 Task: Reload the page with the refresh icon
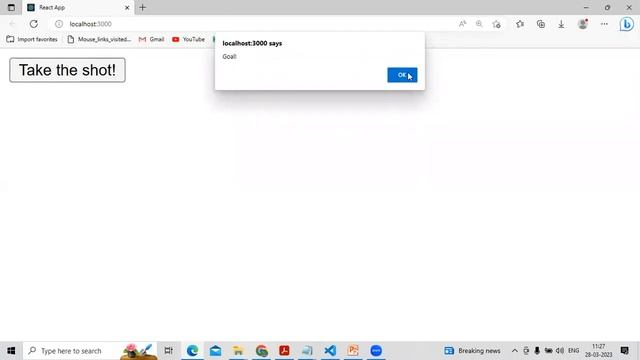[x=33, y=24]
